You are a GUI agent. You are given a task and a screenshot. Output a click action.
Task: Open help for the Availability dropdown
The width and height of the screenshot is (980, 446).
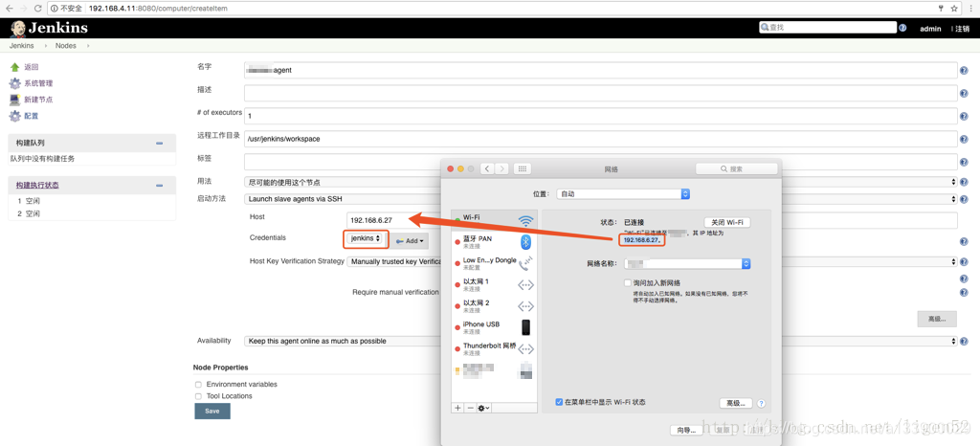tap(964, 342)
